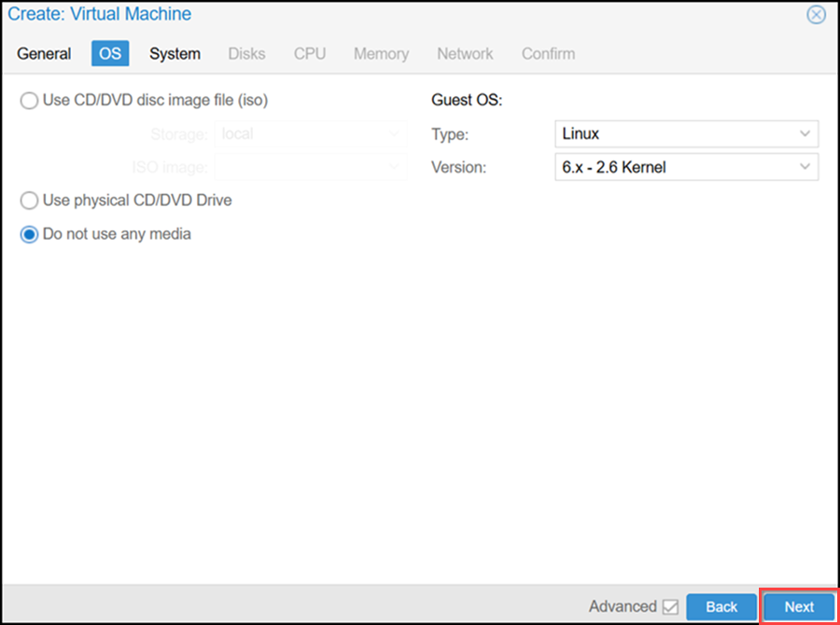Click the Guest OS: heading text
This screenshot has height=625, width=840.
[x=467, y=100]
